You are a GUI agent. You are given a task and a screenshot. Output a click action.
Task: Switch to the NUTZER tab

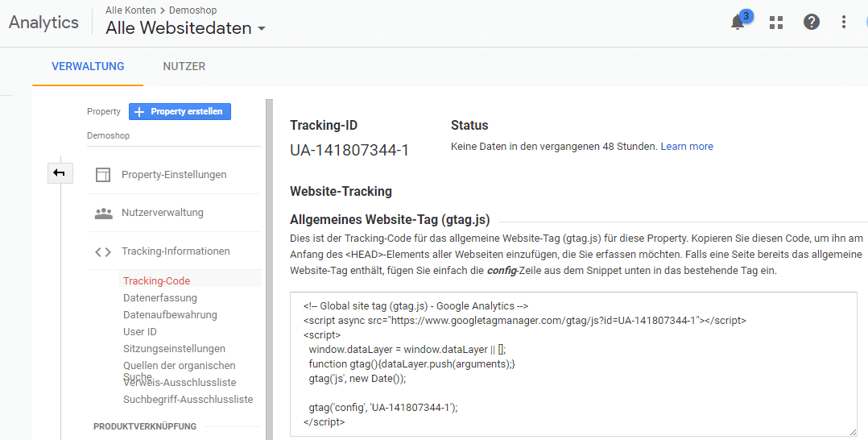pos(184,67)
